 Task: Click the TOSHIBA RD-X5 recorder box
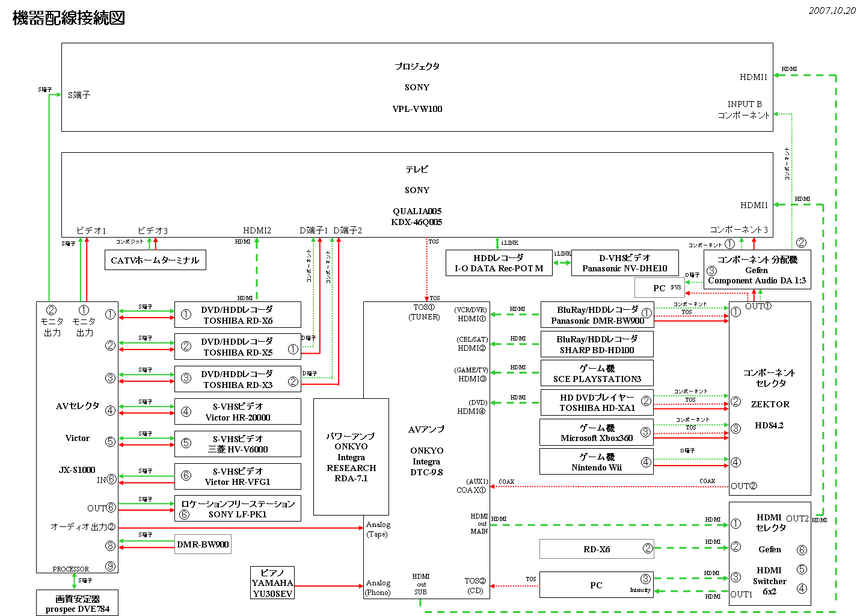point(238,346)
